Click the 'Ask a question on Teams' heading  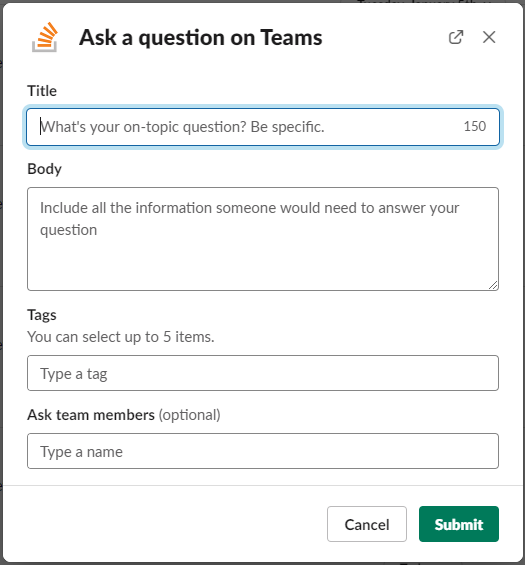click(201, 37)
